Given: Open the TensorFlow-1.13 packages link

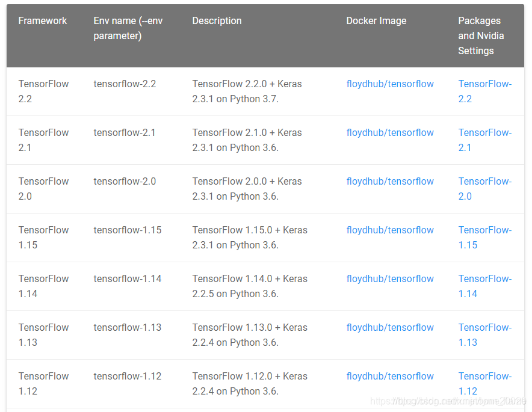Looking at the screenshot, I should tap(485, 335).
